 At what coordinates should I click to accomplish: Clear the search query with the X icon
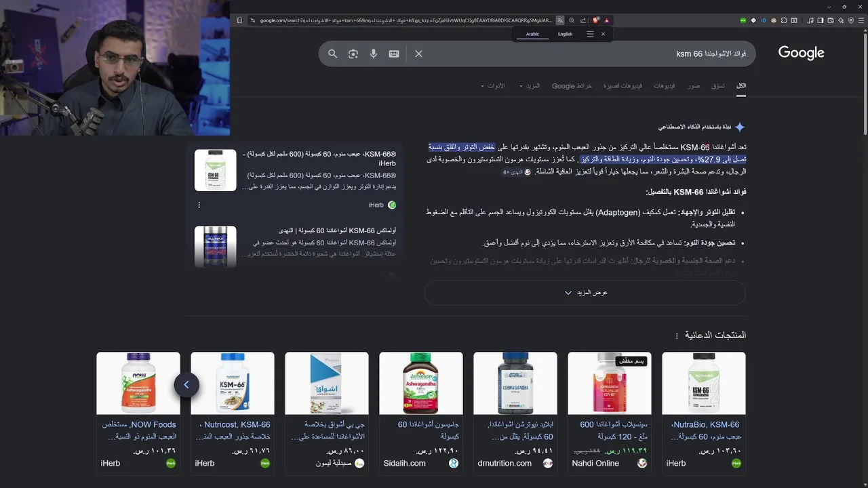coord(418,54)
